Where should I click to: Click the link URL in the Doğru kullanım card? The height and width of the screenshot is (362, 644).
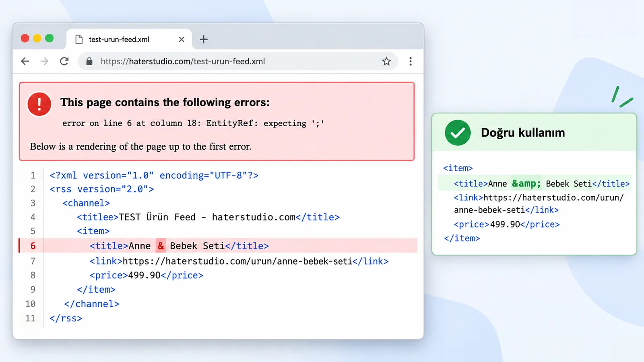(539, 204)
